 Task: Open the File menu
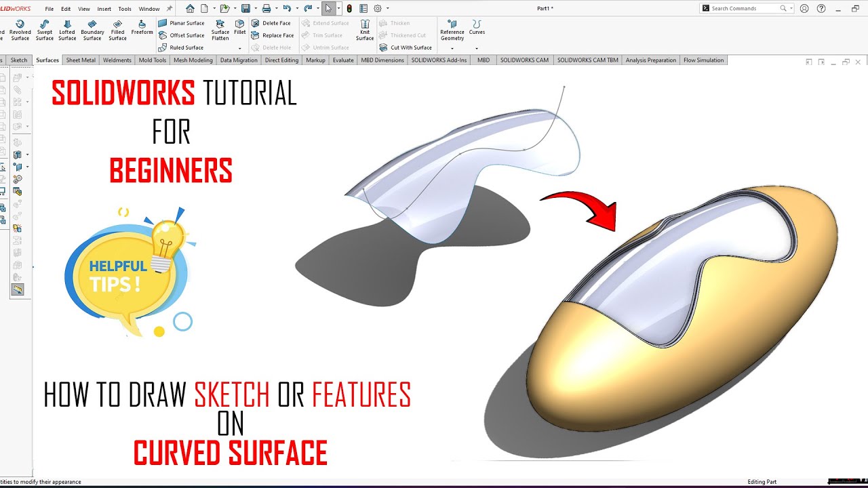(x=50, y=9)
